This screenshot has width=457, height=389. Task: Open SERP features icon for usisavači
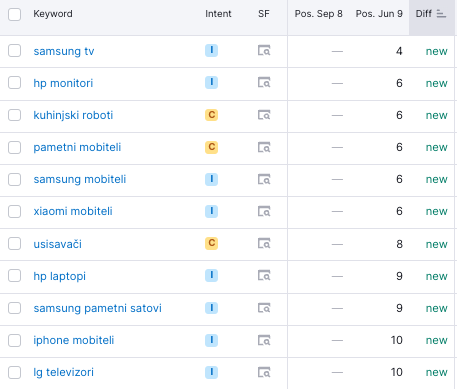264,243
